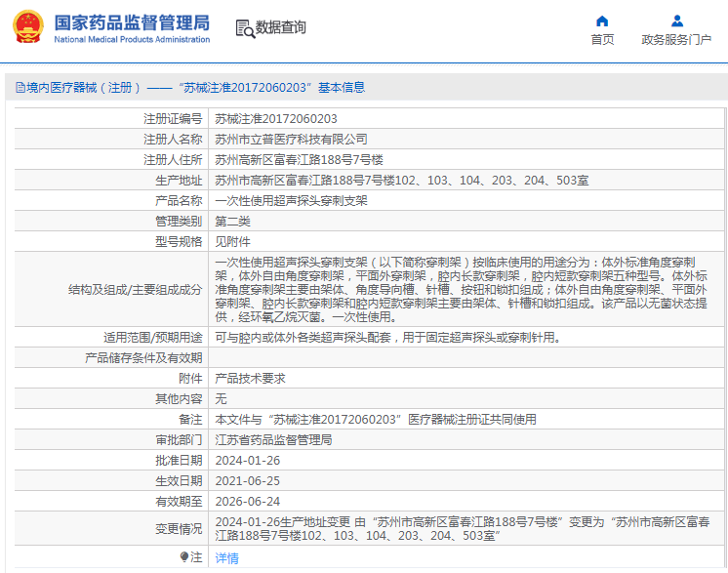
Task: Click the 首页 home icon
Action: 602,20
